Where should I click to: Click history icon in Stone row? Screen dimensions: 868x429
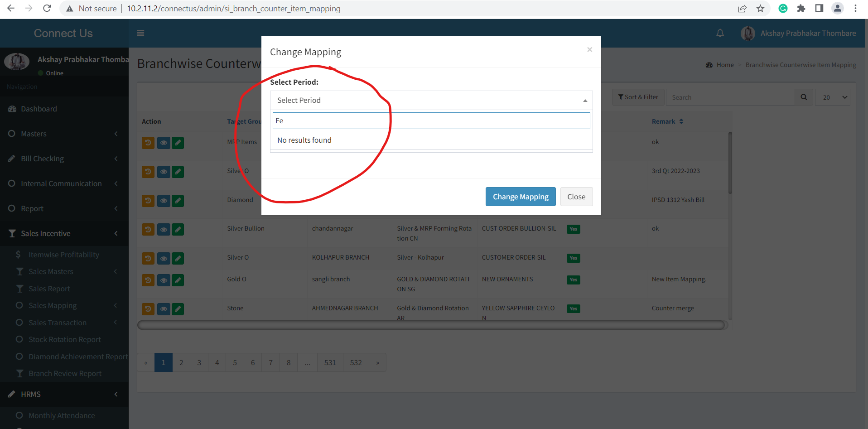(x=148, y=309)
